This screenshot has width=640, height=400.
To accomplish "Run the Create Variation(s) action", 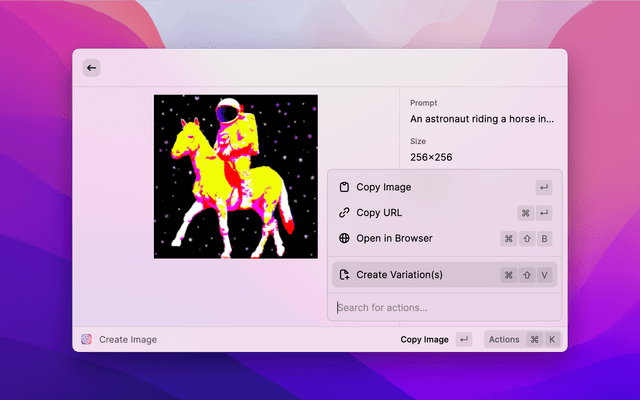I will [x=399, y=275].
